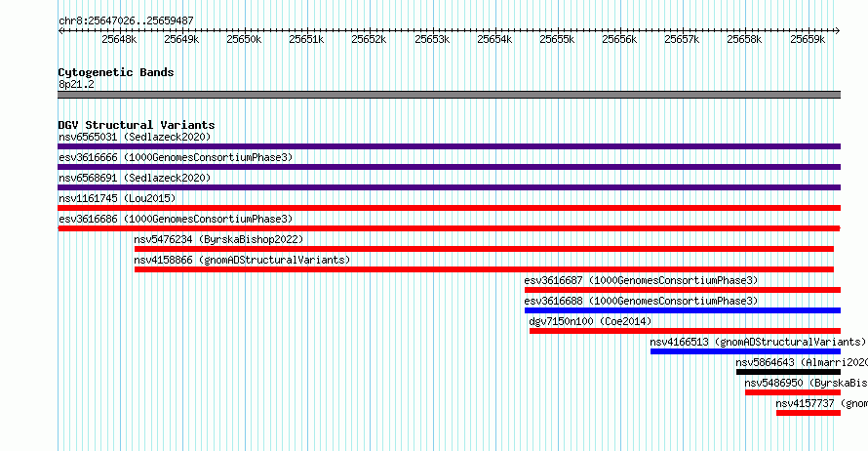Open esv3616666 (1000GenomesConsortiumPhase3) variant label

coord(176,157)
